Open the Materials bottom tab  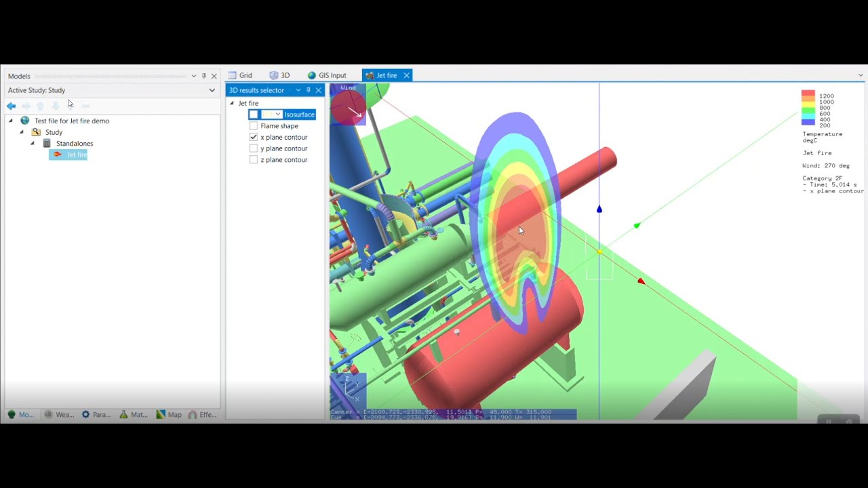click(134, 414)
